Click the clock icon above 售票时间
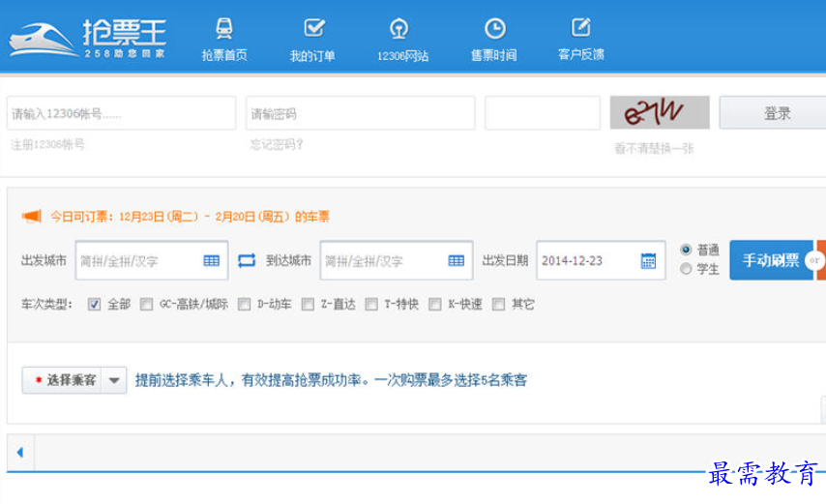 (x=495, y=28)
